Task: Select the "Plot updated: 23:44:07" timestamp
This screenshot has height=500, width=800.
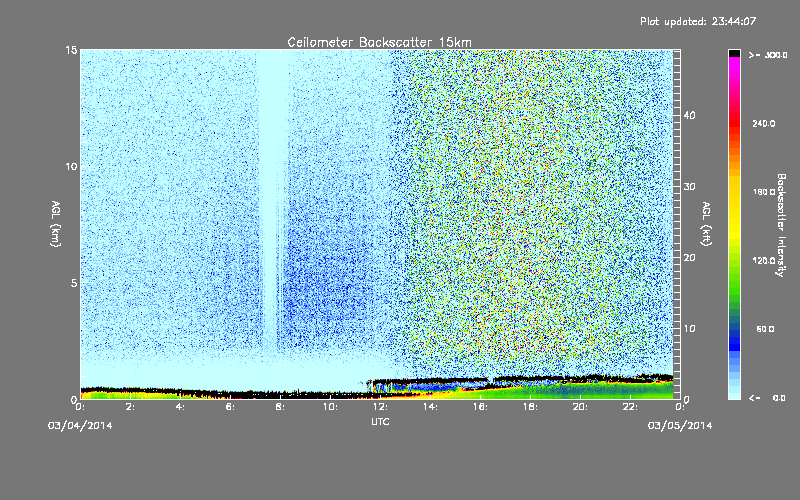Action: pyautogui.click(x=698, y=21)
